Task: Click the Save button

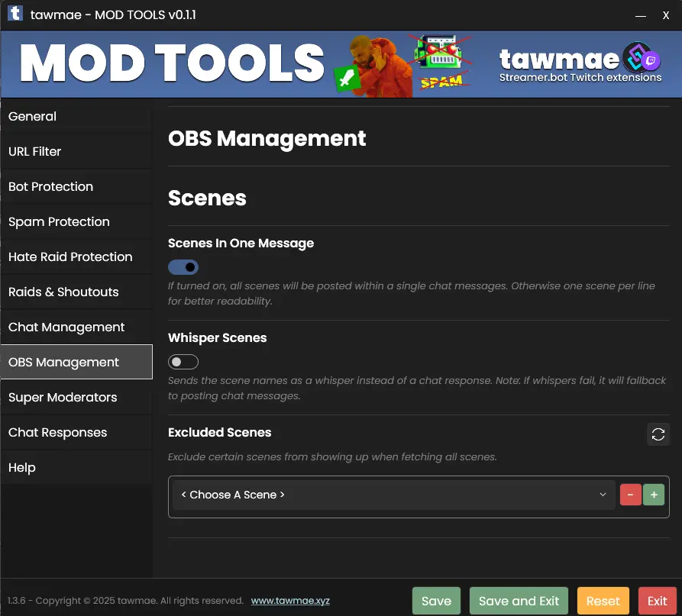Action: [x=436, y=601]
